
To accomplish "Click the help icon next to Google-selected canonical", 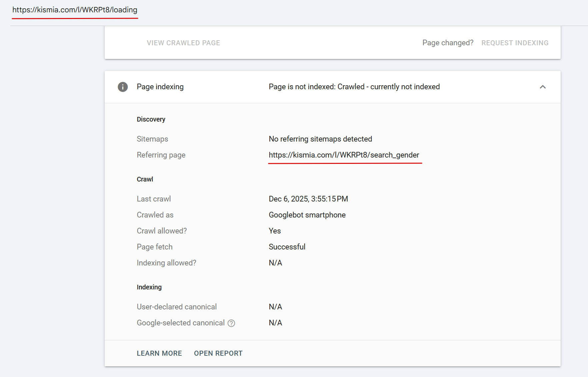I will pyautogui.click(x=231, y=323).
